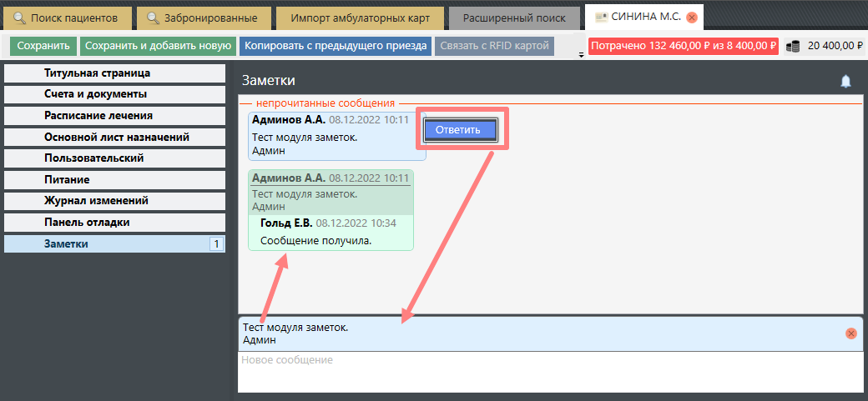The width and height of the screenshot is (868, 401).
Task: Click the coin stack balance icon
Action: pos(793,47)
